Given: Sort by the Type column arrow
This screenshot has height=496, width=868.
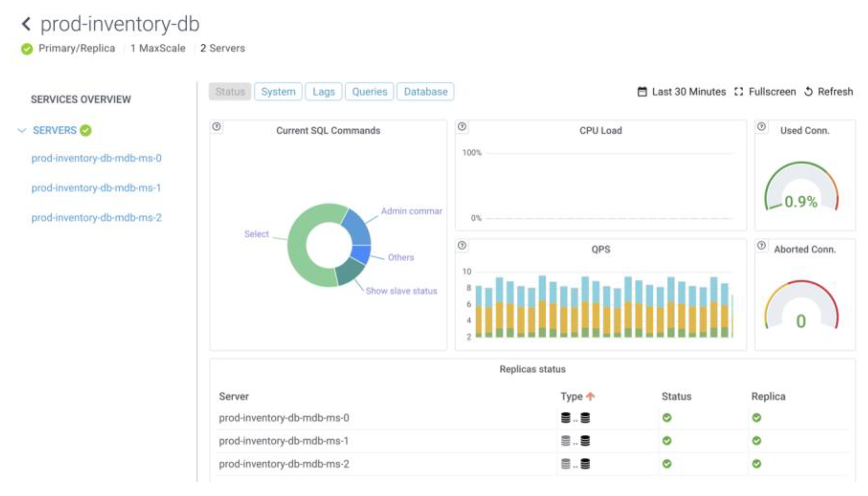Looking at the screenshot, I should (591, 396).
